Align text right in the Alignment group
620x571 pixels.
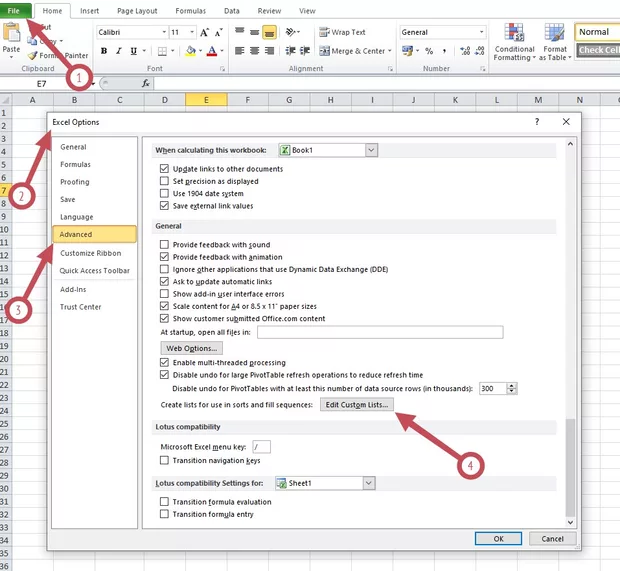269,51
